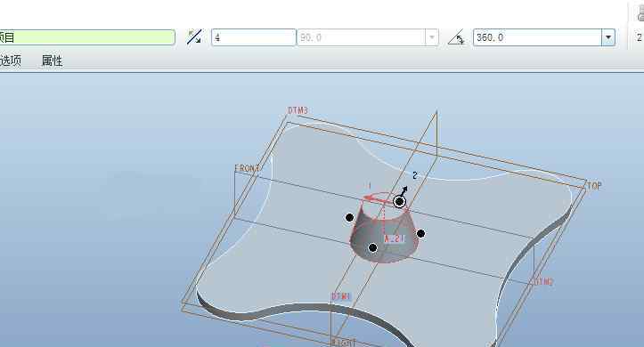The height and width of the screenshot is (347, 644).
Task: Click the member count field showing 4
Action: click(253, 37)
